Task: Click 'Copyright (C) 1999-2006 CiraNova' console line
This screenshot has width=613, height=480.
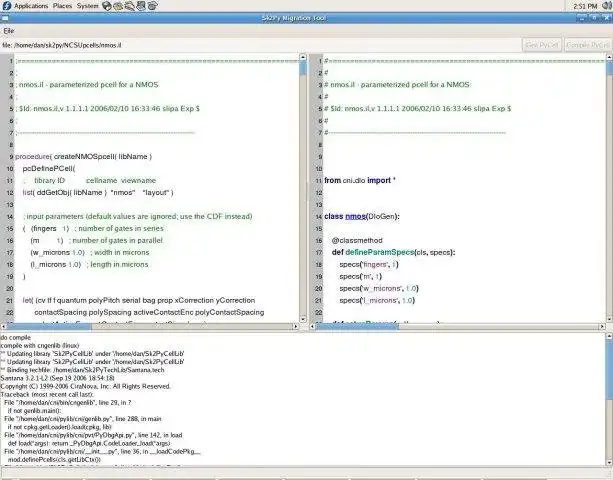Action: point(86,387)
